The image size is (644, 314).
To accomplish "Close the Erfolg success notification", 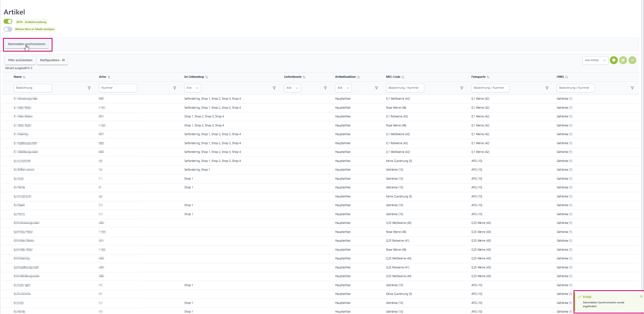I will tap(641, 296).
